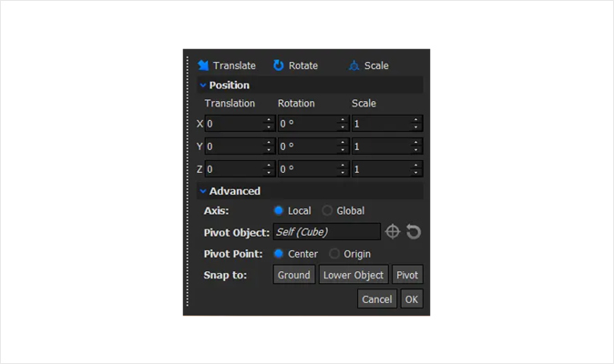Snap the object to Pivot
The width and height of the screenshot is (614, 364).
click(407, 275)
